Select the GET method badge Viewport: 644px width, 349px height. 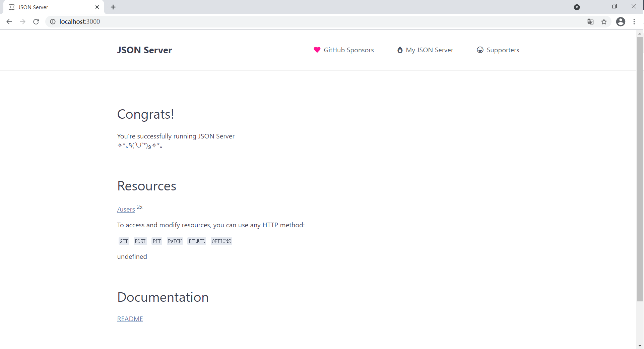(123, 241)
